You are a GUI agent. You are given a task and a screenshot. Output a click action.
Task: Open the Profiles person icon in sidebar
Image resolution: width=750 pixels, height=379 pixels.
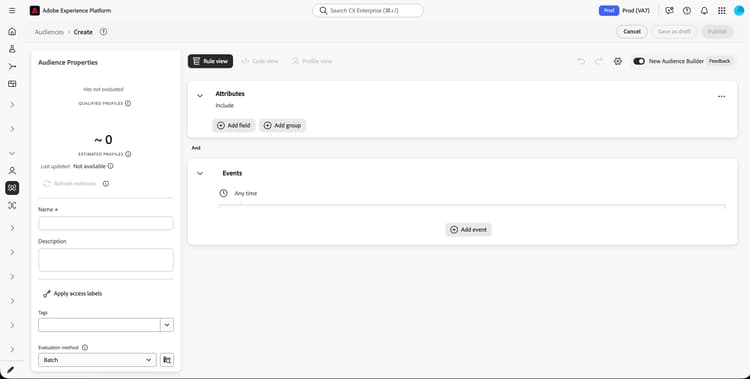pyautogui.click(x=12, y=170)
